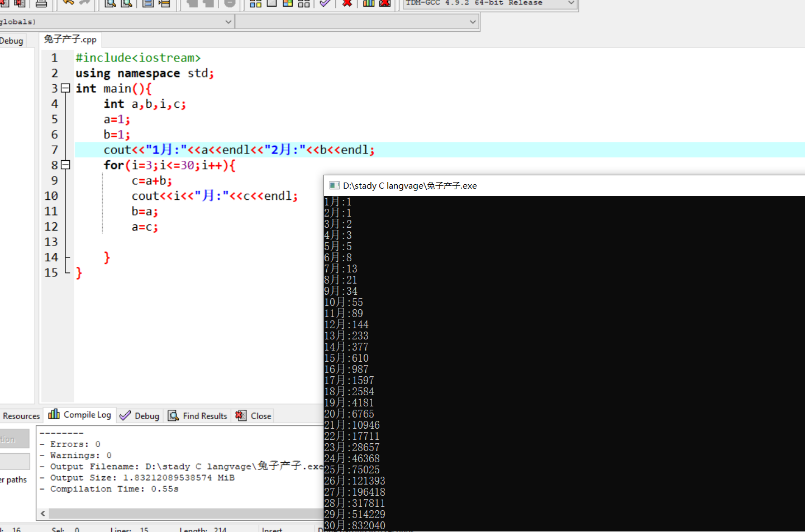The height and width of the screenshot is (532, 805).
Task: Click the 'b=a;' code line
Action: pos(145,212)
